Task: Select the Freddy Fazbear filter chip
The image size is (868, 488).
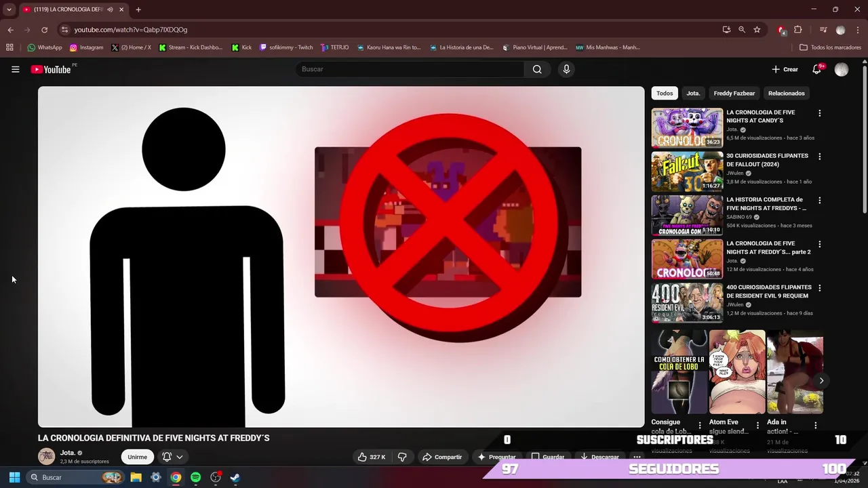Action: (734, 93)
